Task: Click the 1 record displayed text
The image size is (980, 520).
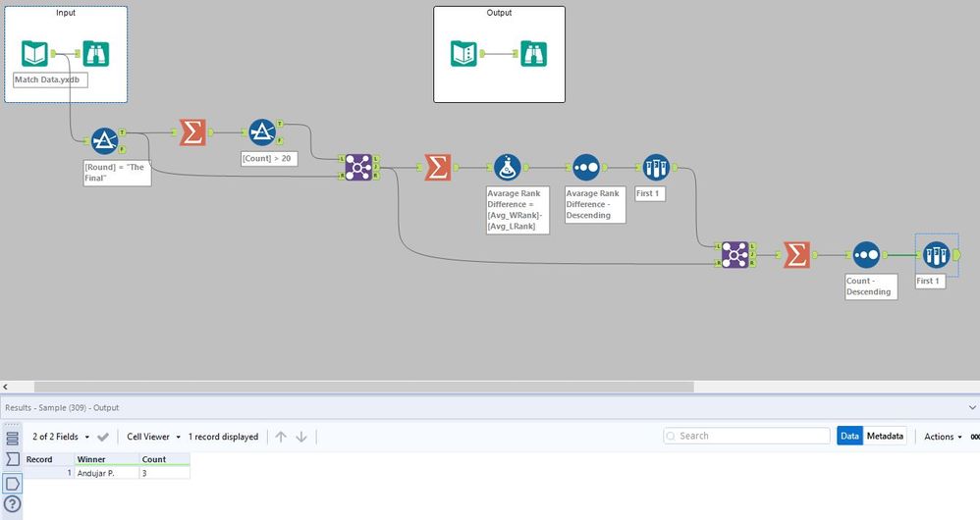Action: [223, 437]
